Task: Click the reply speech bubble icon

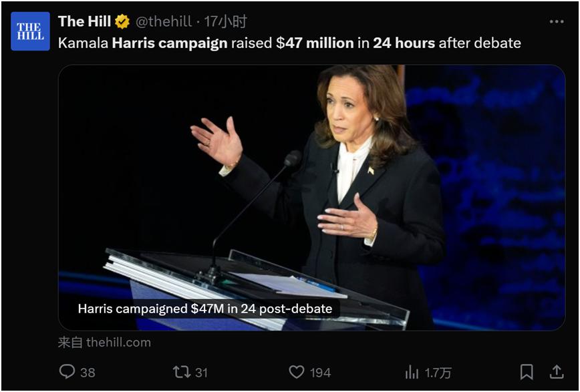Action: pyautogui.click(x=67, y=372)
